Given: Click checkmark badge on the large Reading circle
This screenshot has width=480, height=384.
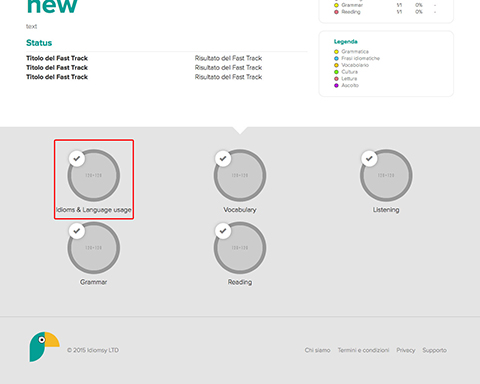Looking at the screenshot, I should click(223, 231).
